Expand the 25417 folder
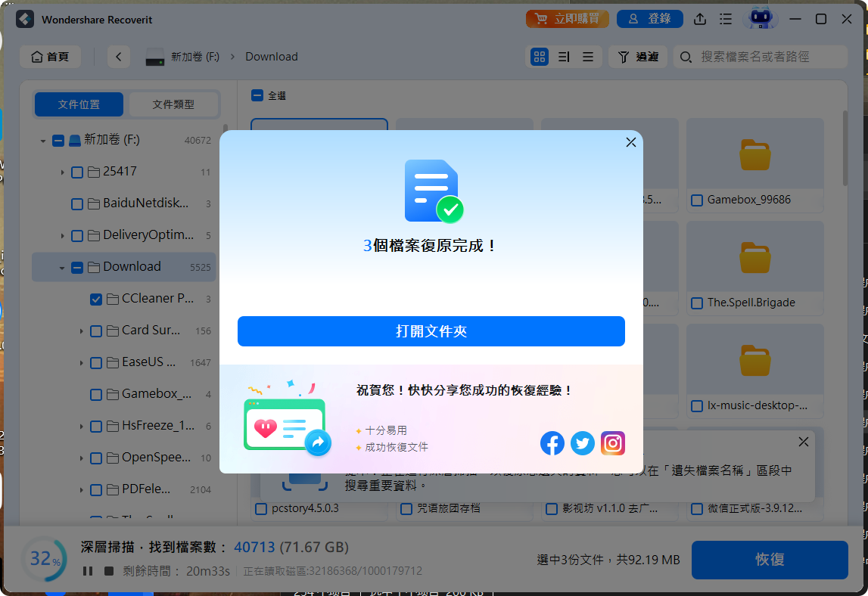The width and height of the screenshot is (868, 596). 62,172
